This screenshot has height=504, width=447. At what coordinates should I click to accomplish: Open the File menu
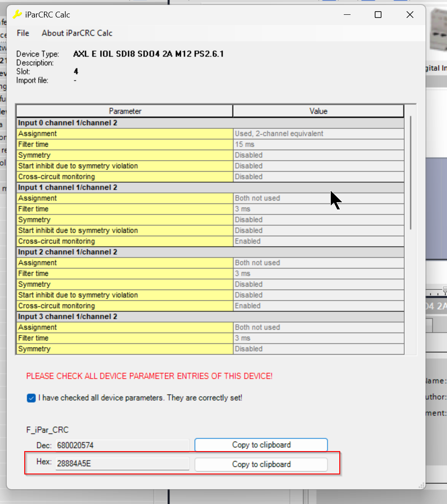coord(23,33)
